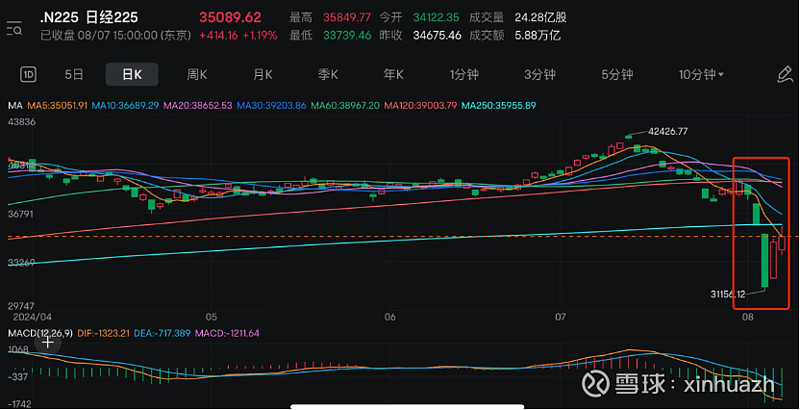Viewport: 800px width, 410px height.
Task: Select the 5分钟 interval
Action: (x=617, y=75)
